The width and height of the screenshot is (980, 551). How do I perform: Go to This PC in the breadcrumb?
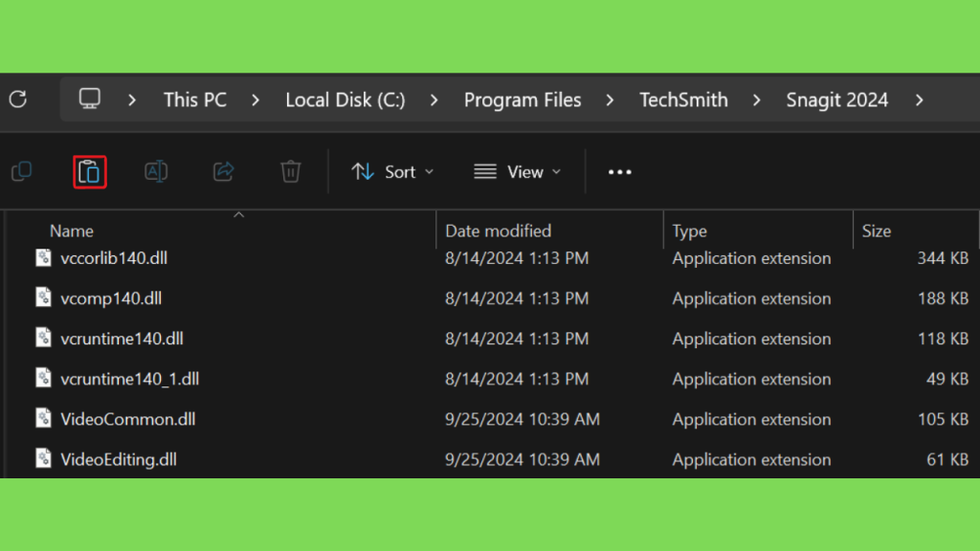click(x=195, y=99)
